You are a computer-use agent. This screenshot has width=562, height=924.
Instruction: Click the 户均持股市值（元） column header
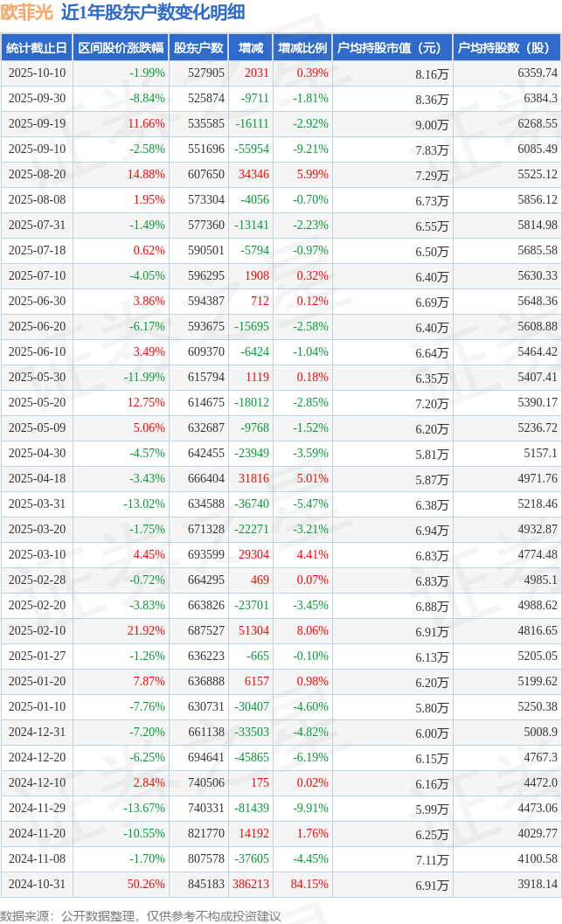pyautogui.click(x=392, y=48)
